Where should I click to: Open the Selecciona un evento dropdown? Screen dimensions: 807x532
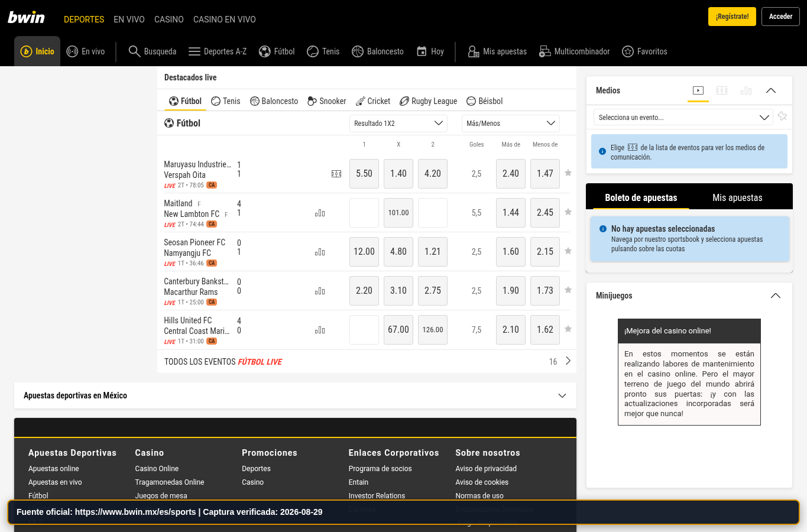tap(683, 118)
